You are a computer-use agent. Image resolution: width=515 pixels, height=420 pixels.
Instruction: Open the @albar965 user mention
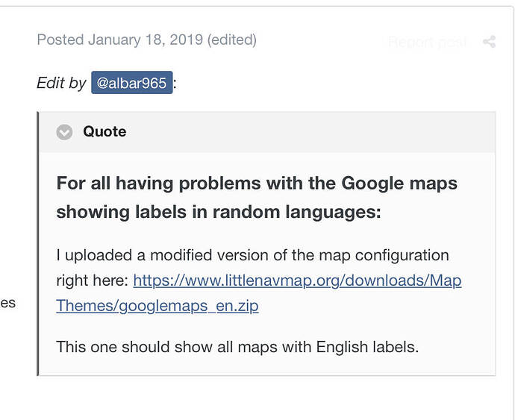(132, 83)
